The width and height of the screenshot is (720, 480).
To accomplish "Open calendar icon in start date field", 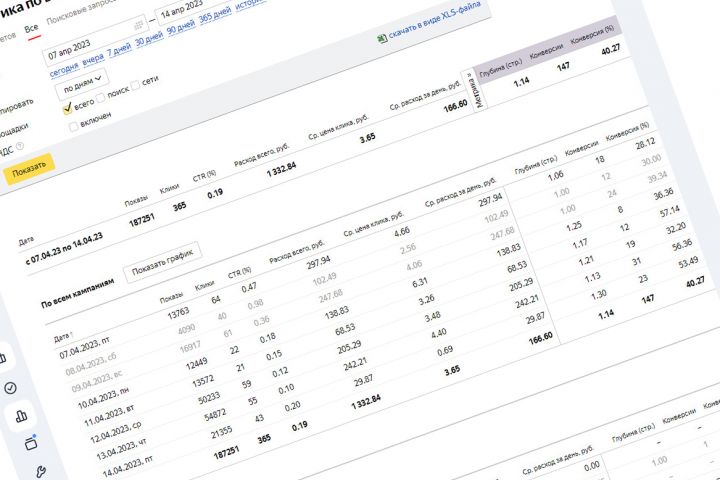I will tap(138, 25).
